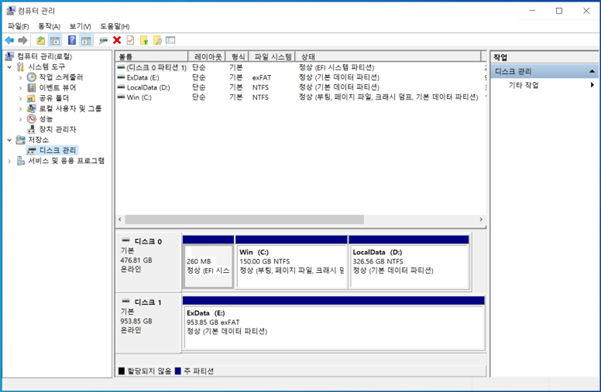Select 성능 in the tree

[46, 119]
